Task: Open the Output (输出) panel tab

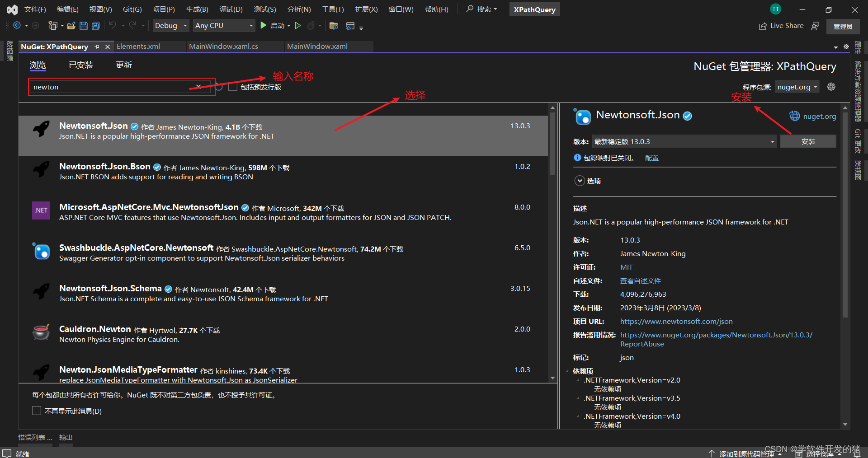Action: [66, 437]
